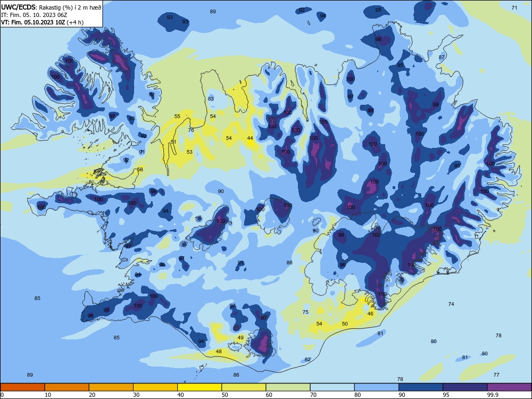Screen dimensions: 532x399
Task: Click the legend tick label 99.9
Action: 492,395
